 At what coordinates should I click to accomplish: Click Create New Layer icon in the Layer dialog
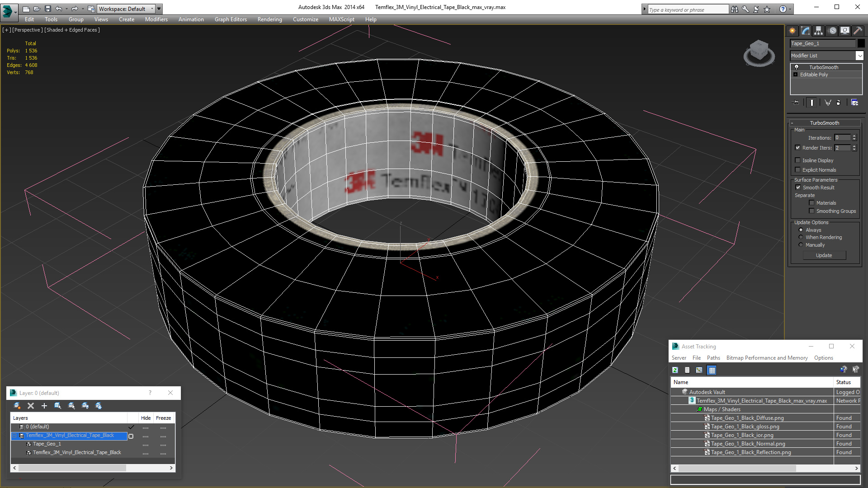click(17, 406)
